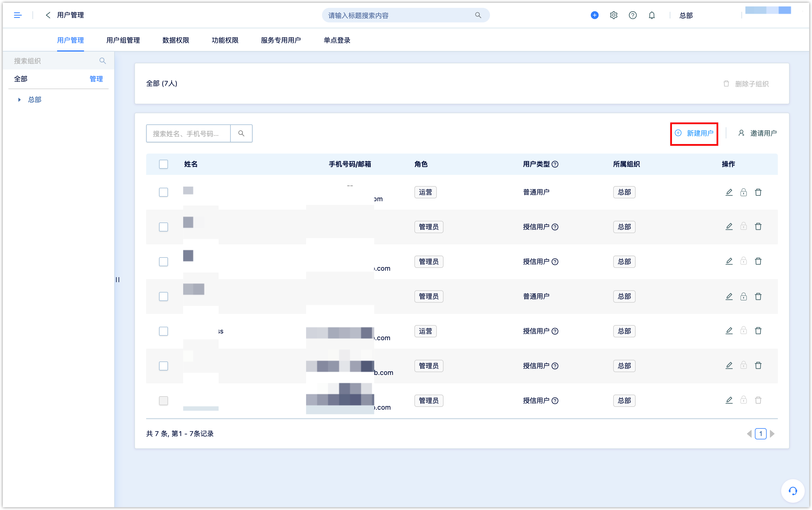Click the 邀请用户 button

757,134
